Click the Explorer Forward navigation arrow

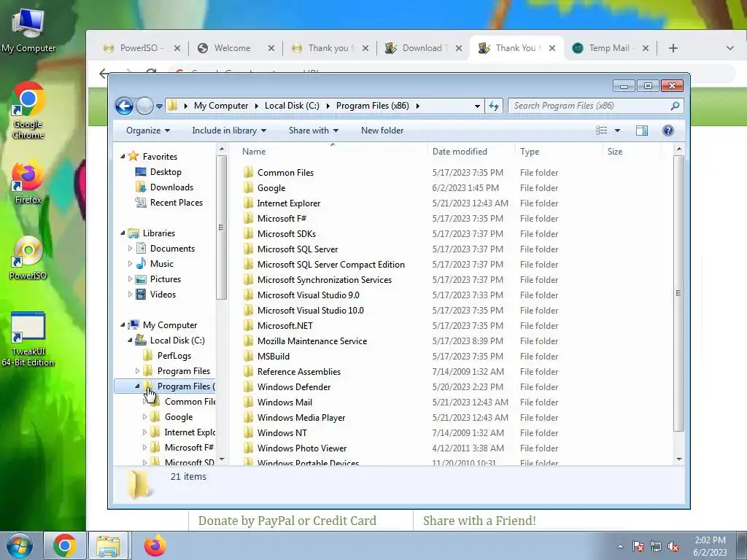click(144, 106)
